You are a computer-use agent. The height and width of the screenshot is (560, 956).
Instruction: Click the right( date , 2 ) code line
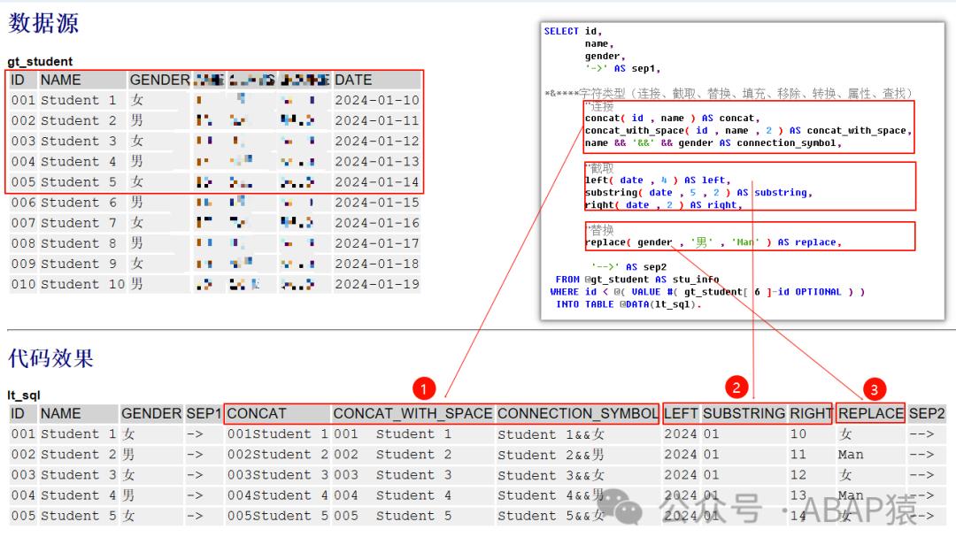[663, 205]
